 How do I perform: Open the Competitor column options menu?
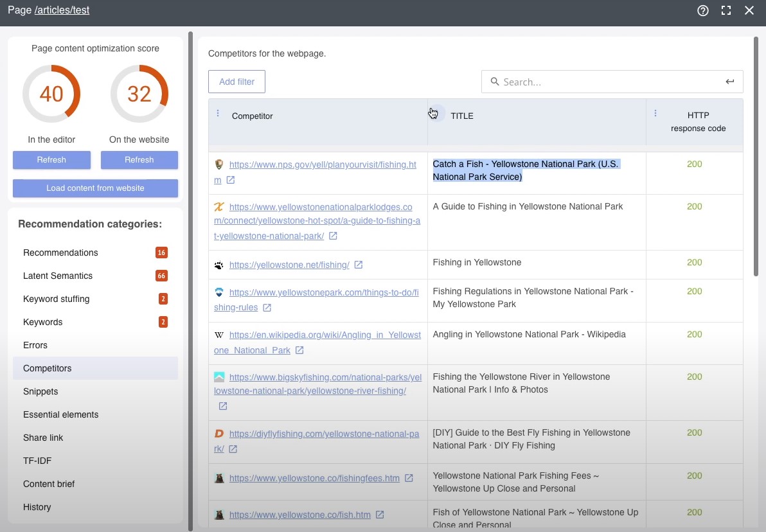click(218, 112)
